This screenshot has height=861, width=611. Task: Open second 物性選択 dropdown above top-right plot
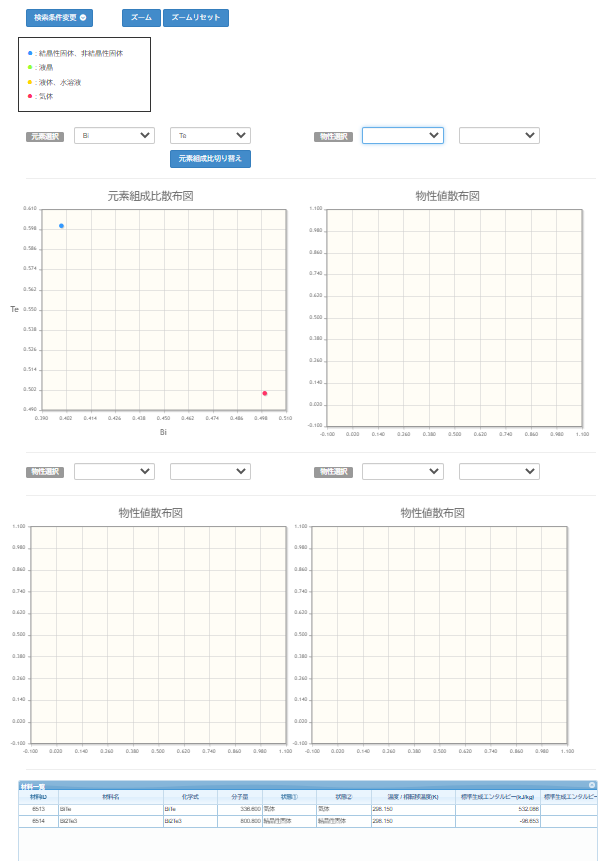coord(499,136)
